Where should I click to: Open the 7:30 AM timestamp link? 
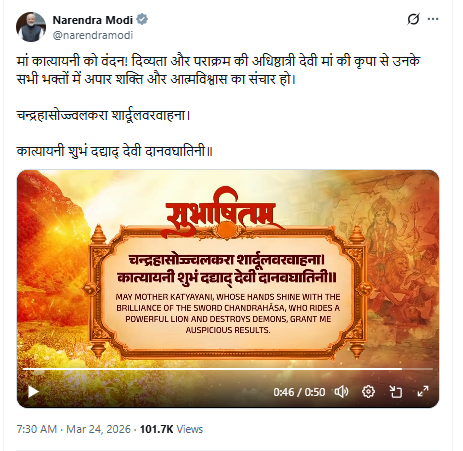[x=37, y=429]
